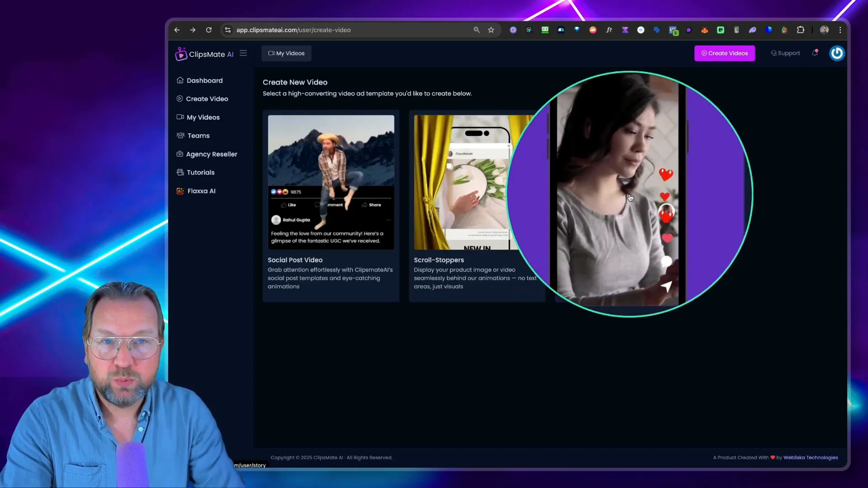Open Webliska Technologies footer link
Screen dimensions: 868x488
[x=810, y=458]
